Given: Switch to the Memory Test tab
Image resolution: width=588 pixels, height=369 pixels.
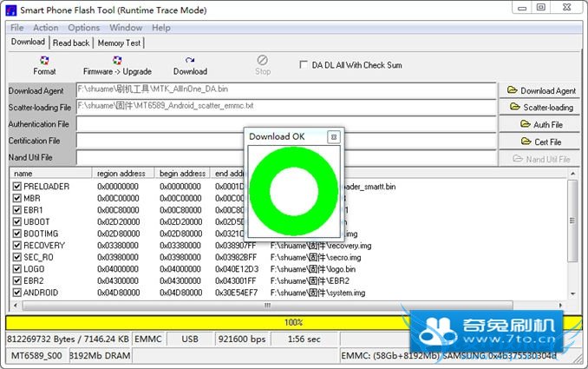Looking at the screenshot, I should tap(120, 43).
